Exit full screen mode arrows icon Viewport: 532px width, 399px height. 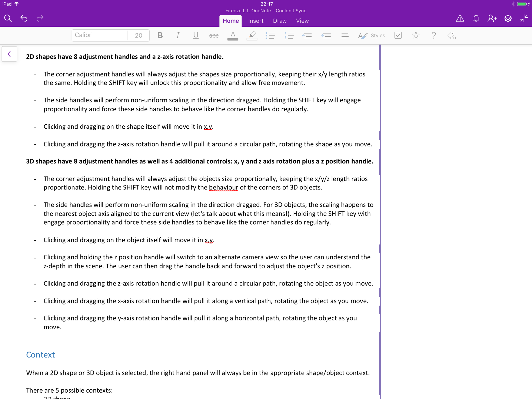click(x=524, y=19)
